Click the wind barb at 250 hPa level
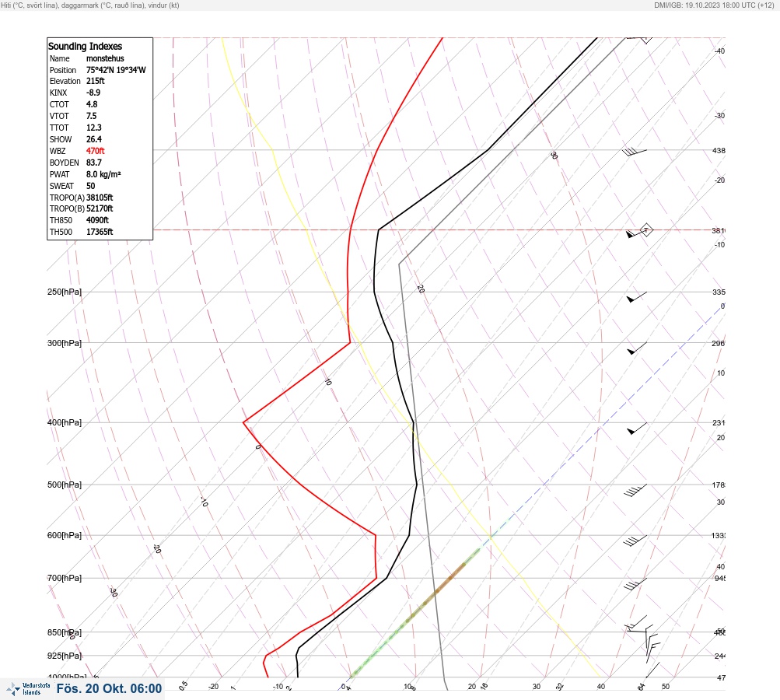This screenshot has width=780, height=700. pyautogui.click(x=637, y=297)
